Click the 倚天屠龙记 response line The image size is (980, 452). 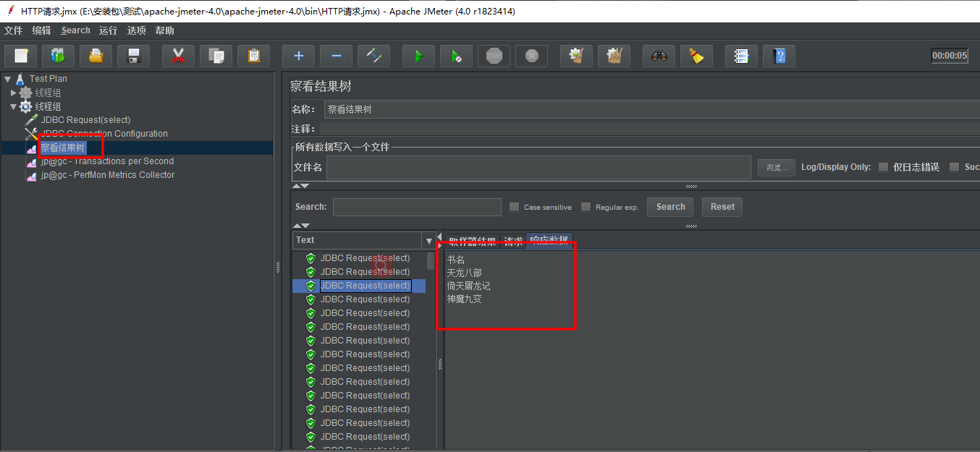(x=468, y=286)
